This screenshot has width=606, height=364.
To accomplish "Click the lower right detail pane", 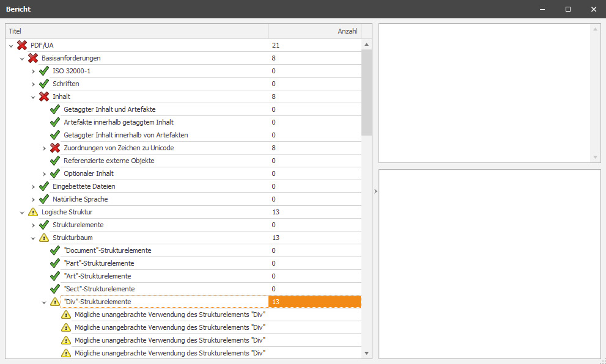I will pos(490,264).
